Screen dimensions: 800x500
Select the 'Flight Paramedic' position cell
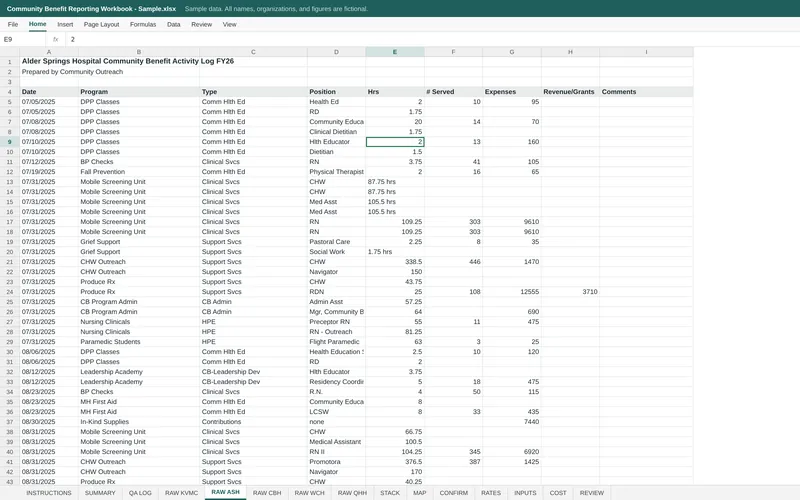(x=336, y=342)
